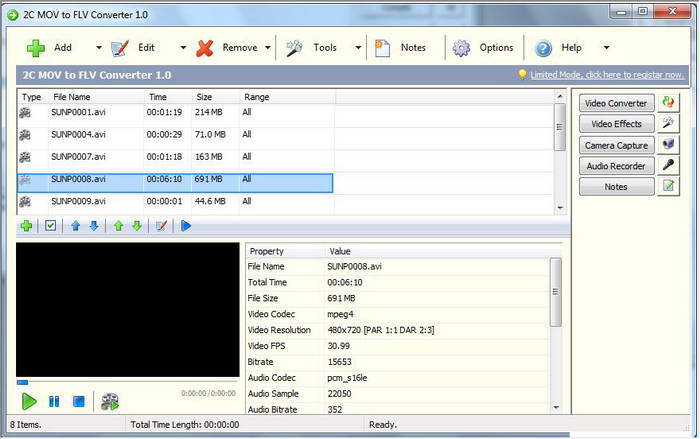Click the Edit pencil icon in main toolbar

pos(119,48)
